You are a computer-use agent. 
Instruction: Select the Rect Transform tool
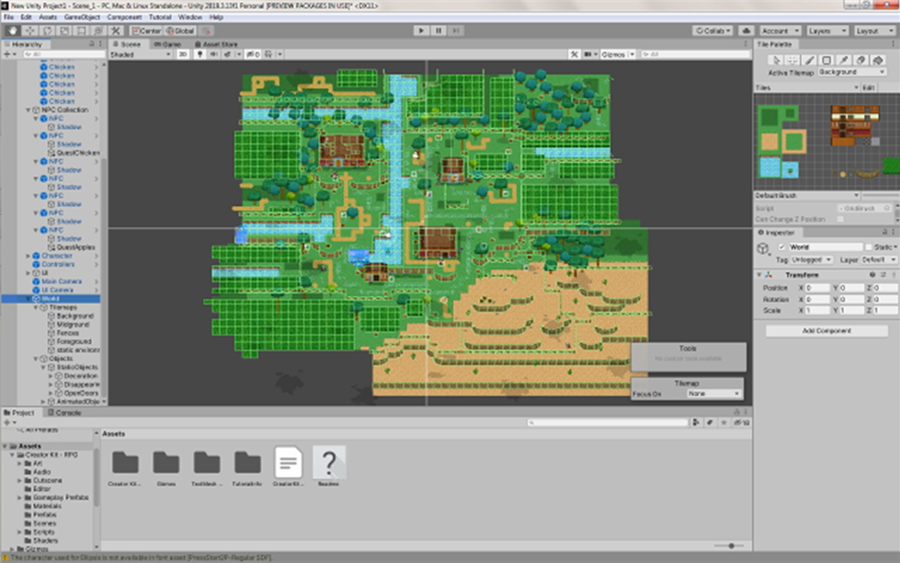[82, 30]
